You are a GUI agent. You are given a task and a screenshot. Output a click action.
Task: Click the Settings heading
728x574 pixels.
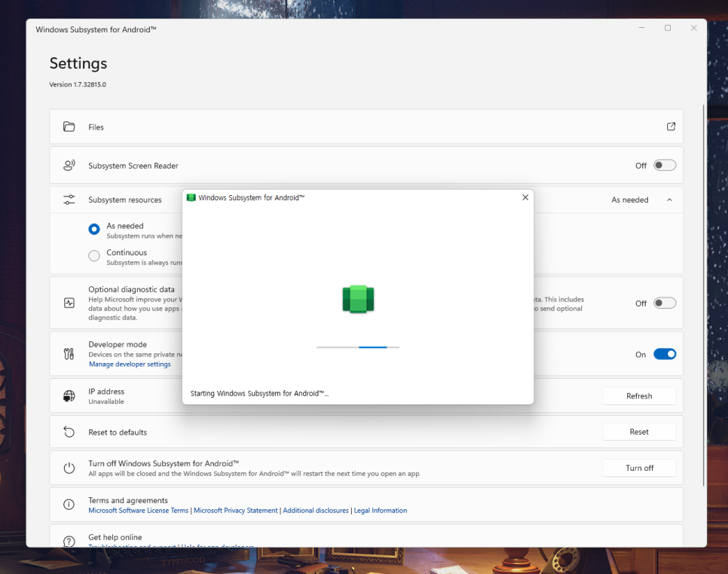(78, 63)
